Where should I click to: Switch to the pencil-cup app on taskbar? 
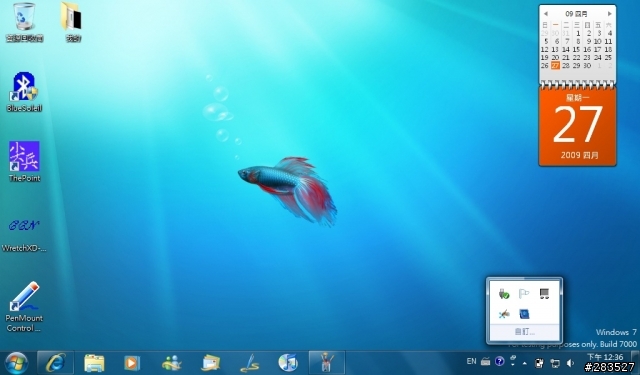[327, 363]
